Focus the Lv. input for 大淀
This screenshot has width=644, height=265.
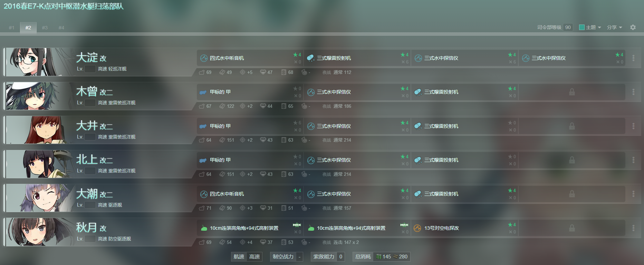pyautogui.click(x=90, y=69)
